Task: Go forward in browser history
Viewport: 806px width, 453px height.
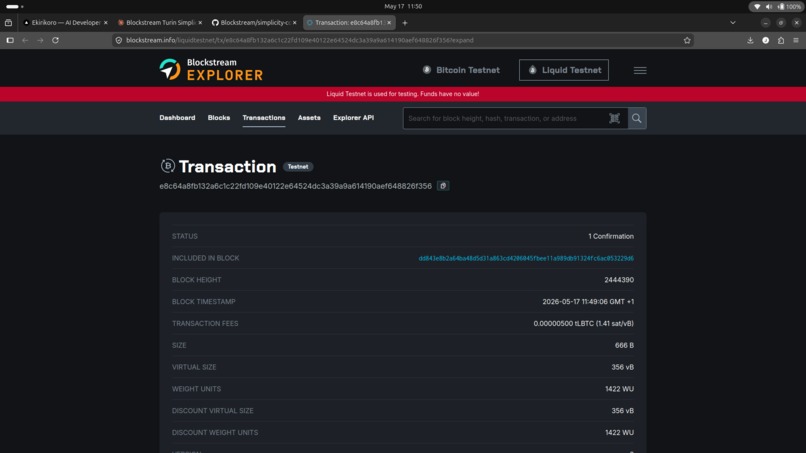Action: [40, 40]
